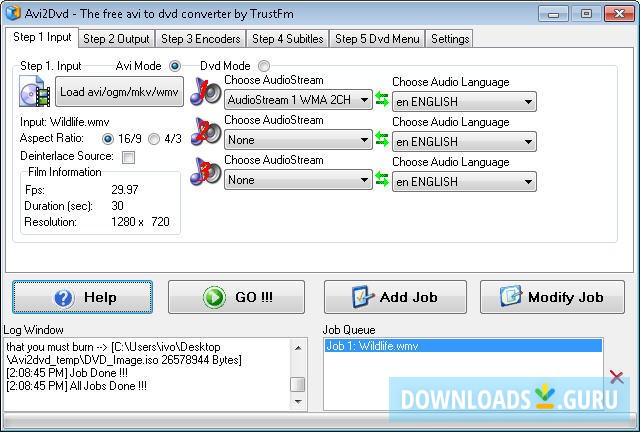Click the Avi2Dvd app icon in title bar
The height and width of the screenshot is (432, 640).
pyautogui.click(x=13, y=13)
